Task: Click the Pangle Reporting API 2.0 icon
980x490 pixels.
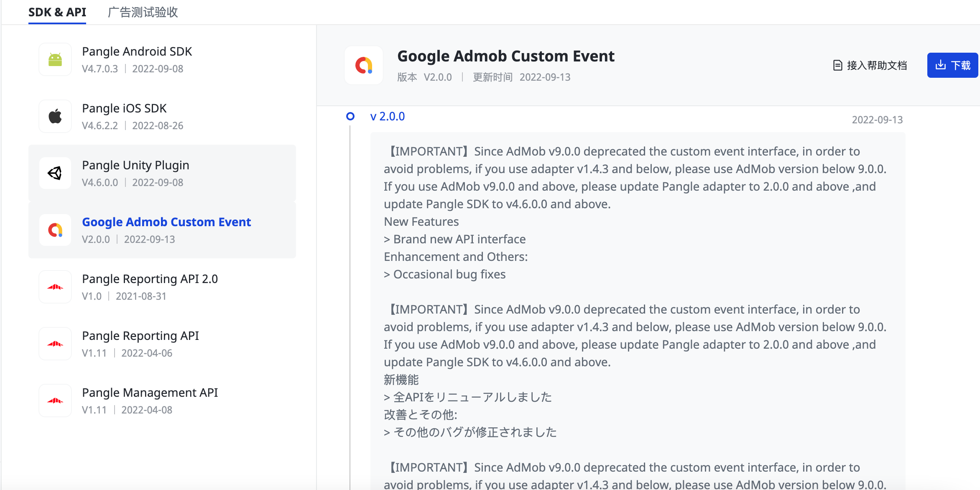Action: pos(55,287)
